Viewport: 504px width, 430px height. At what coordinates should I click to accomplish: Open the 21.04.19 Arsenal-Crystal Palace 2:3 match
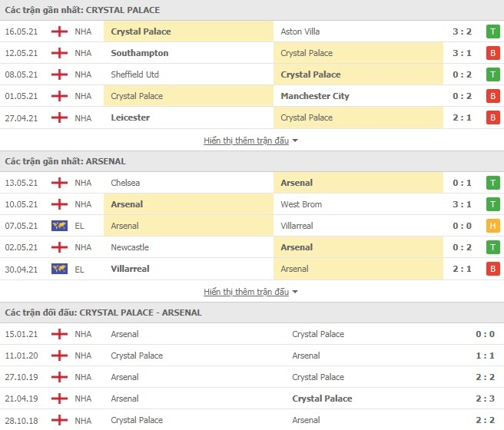click(252, 399)
